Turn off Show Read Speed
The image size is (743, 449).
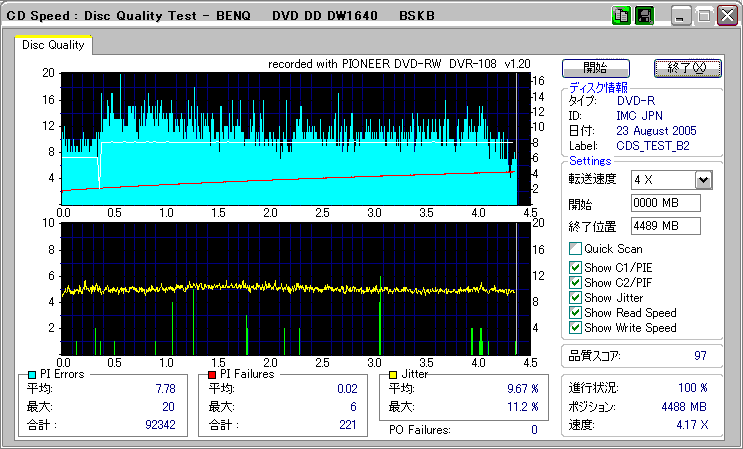pyautogui.click(x=575, y=312)
